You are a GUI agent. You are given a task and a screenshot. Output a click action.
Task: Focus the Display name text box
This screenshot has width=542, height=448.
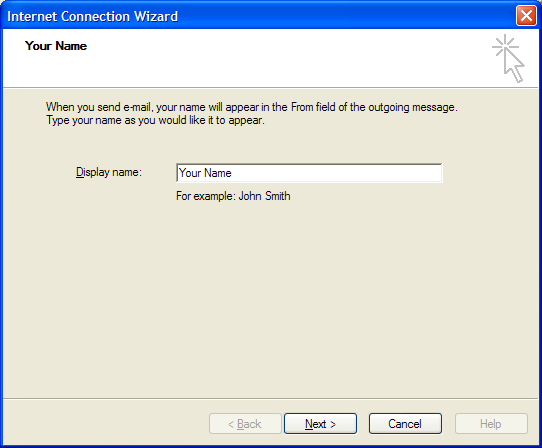309,173
